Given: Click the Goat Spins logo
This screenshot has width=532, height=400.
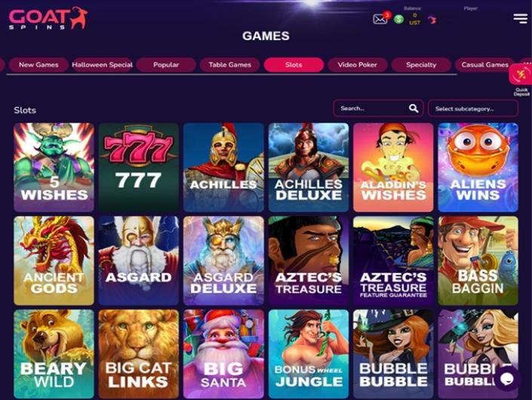Looking at the screenshot, I should tap(48, 18).
